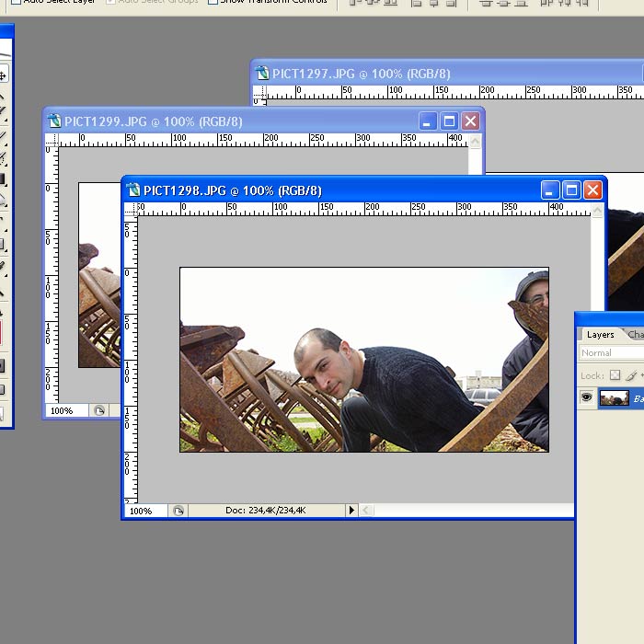Click the horizontal ruler of PICT1297.JPG
644x644 pixels.
455,92
